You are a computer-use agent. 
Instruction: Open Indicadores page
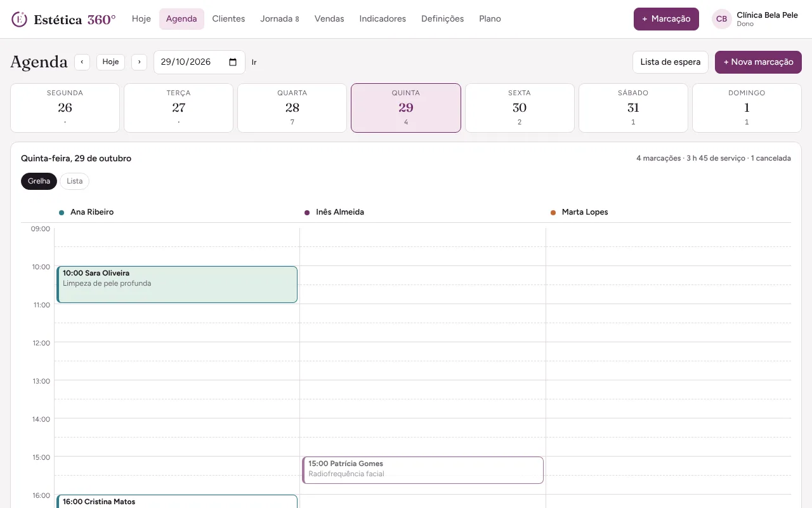(x=383, y=19)
